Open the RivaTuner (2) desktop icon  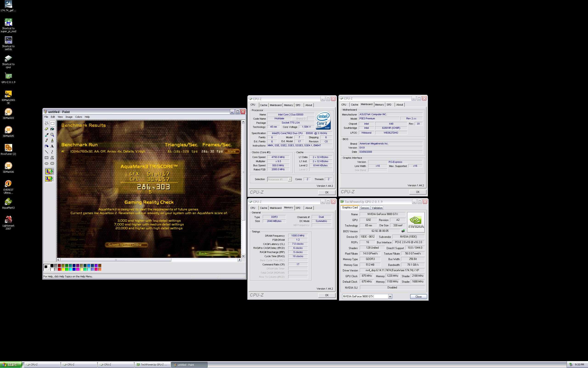click(x=8, y=149)
